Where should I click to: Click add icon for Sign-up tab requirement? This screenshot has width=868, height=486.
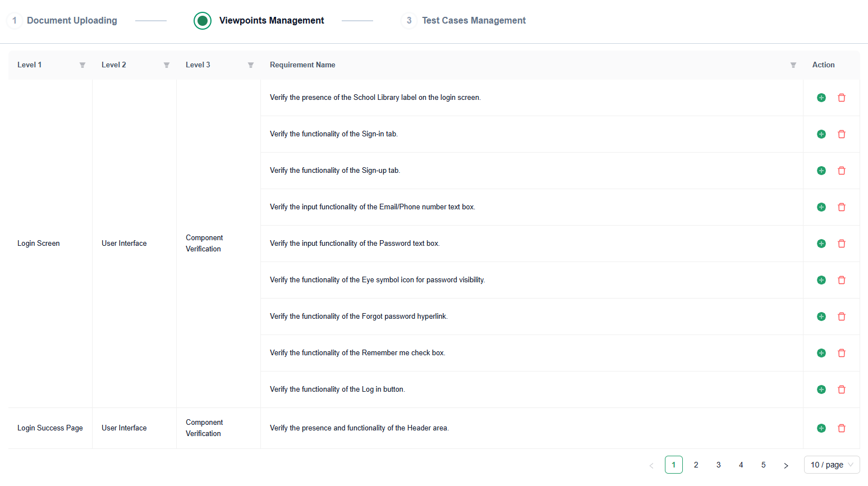pyautogui.click(x=821, y=171)
